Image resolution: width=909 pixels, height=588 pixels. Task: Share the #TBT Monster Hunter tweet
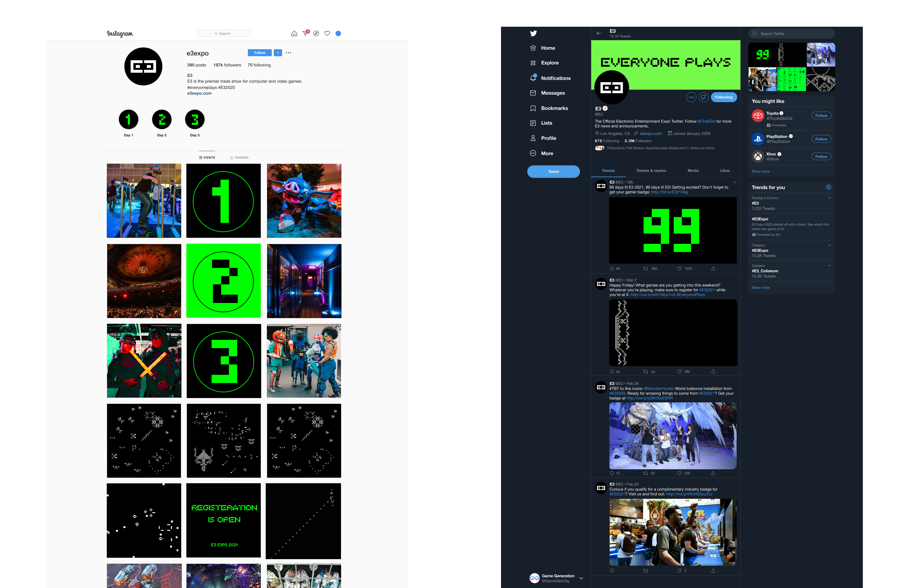pos(713,473)
